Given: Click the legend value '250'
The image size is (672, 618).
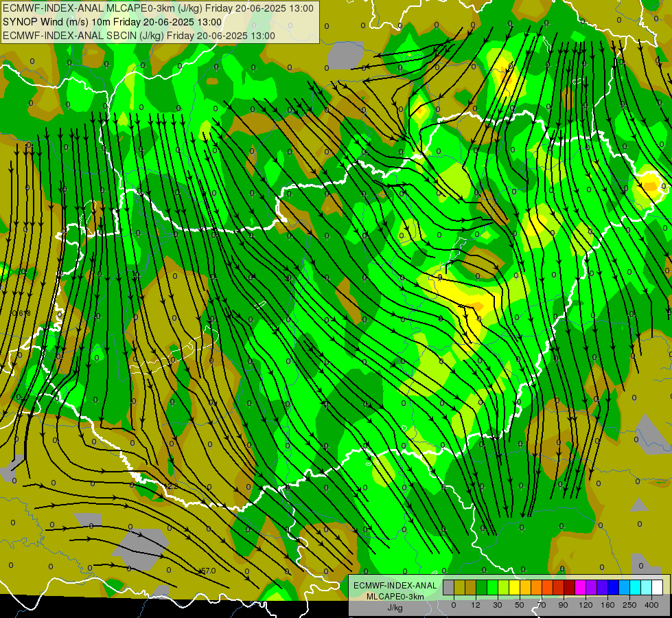Looking at the screenshot, I should (629, 605).
